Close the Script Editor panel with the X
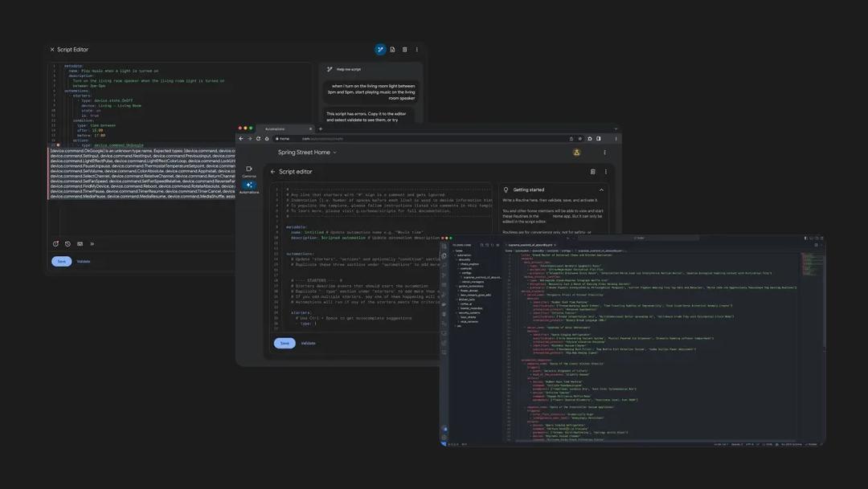868x489 pixels. [x=52, y=49]
